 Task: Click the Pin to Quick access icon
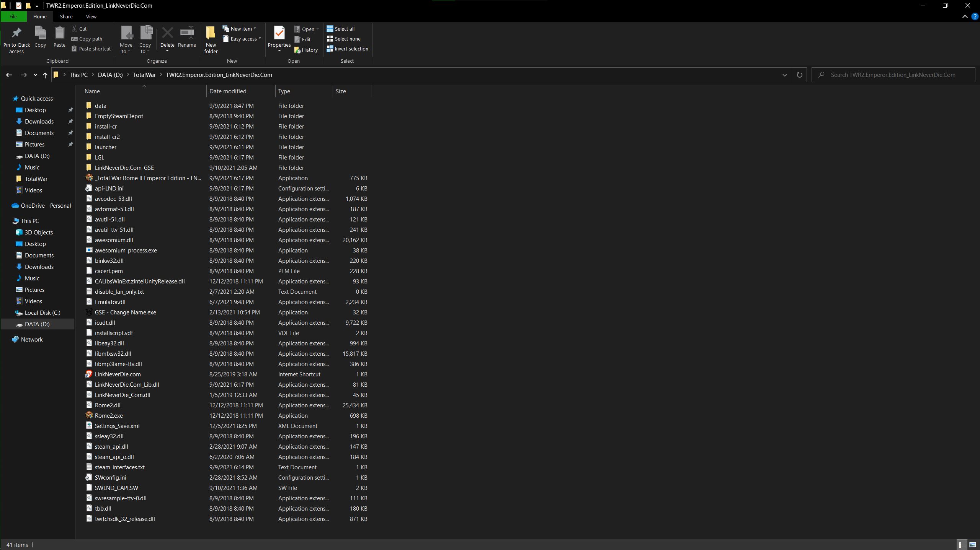click(x=16, y=34)
